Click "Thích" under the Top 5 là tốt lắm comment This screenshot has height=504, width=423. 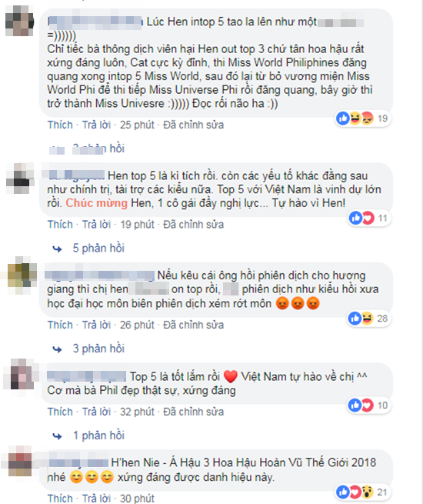[60, 412]
